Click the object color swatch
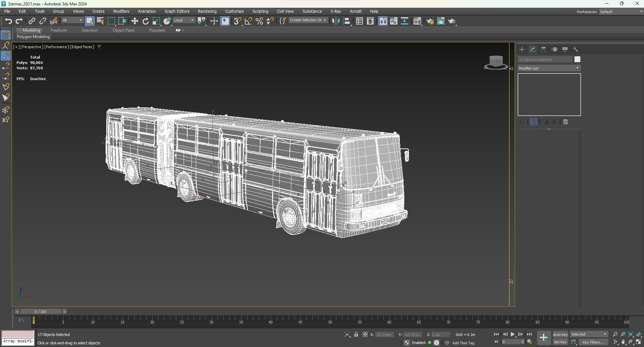 [x=577, y=60]
